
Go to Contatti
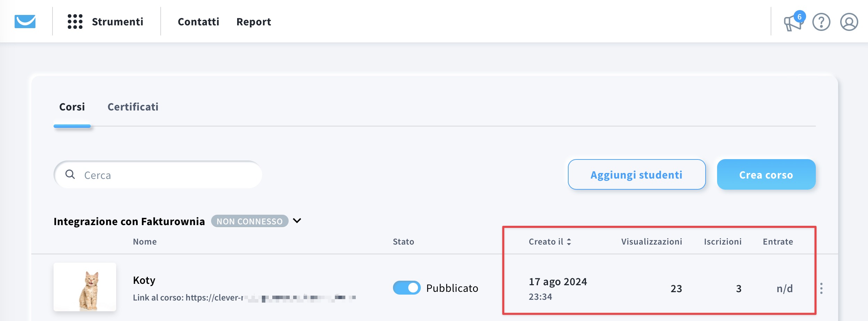[x=199, y=22]
